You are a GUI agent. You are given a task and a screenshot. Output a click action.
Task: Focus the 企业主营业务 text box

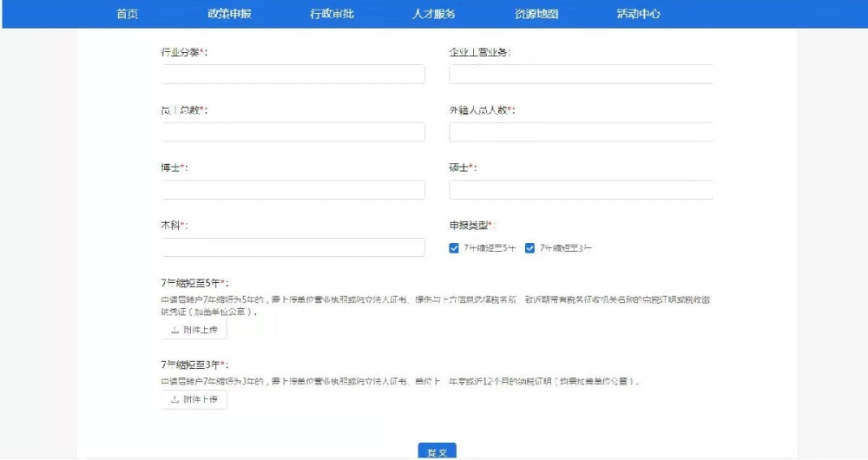tap(581, 74)
